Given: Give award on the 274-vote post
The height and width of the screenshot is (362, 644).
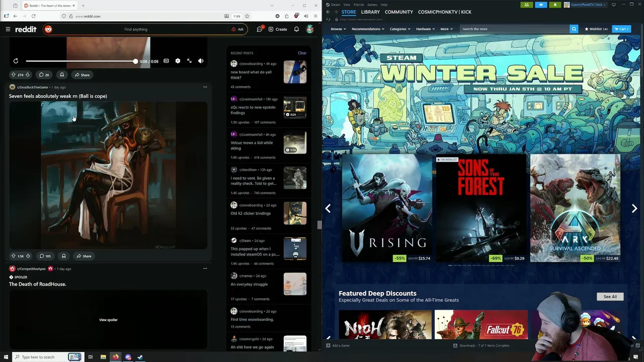Looking at the screenshot, I should point(62,75).
